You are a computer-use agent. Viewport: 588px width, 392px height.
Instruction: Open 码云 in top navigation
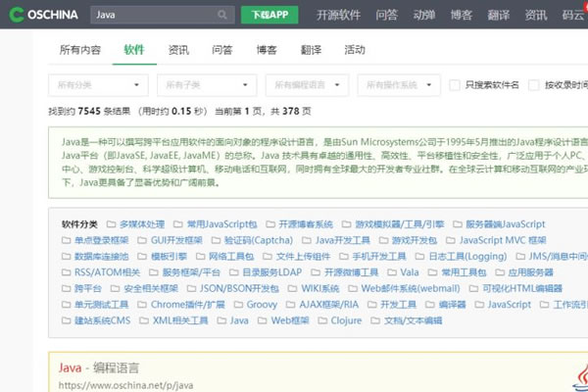point(573,15)
